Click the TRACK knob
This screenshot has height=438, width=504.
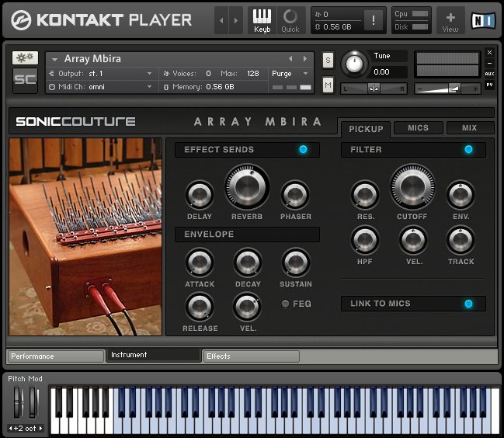[x=461, y=240]
